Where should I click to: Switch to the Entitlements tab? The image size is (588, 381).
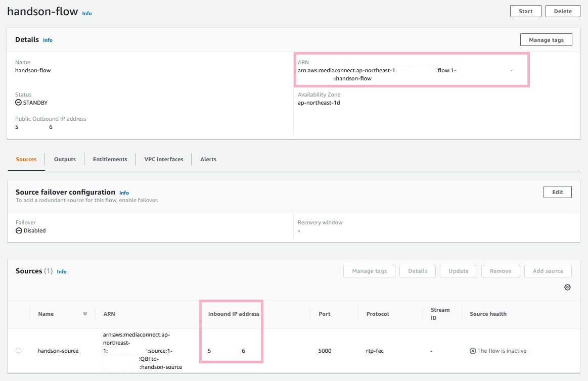pos(110,159)
